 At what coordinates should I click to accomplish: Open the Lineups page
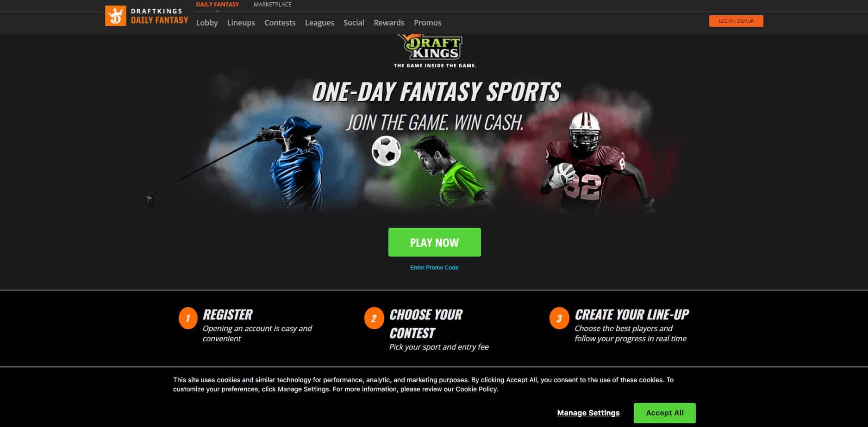click(x=241, y=23)
